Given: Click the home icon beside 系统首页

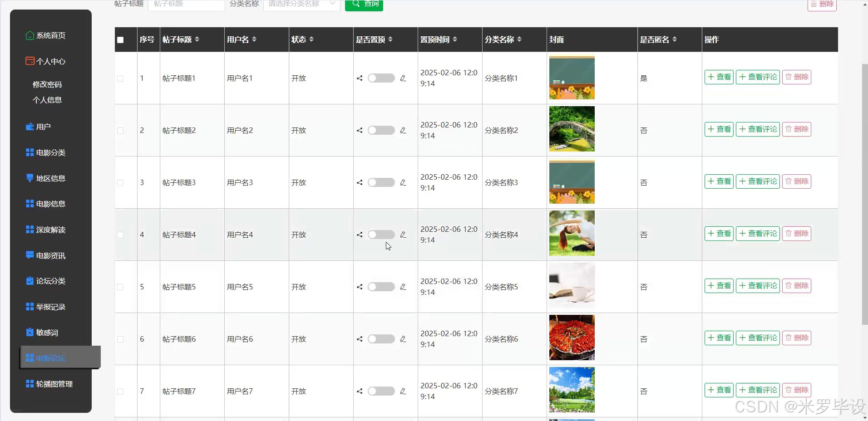Looking at the screenshot, I should click(30, 35).
